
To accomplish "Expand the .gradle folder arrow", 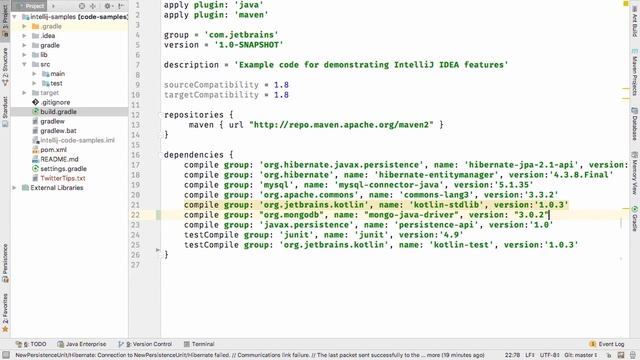I will pyautogui.click(x=24, y=26).
